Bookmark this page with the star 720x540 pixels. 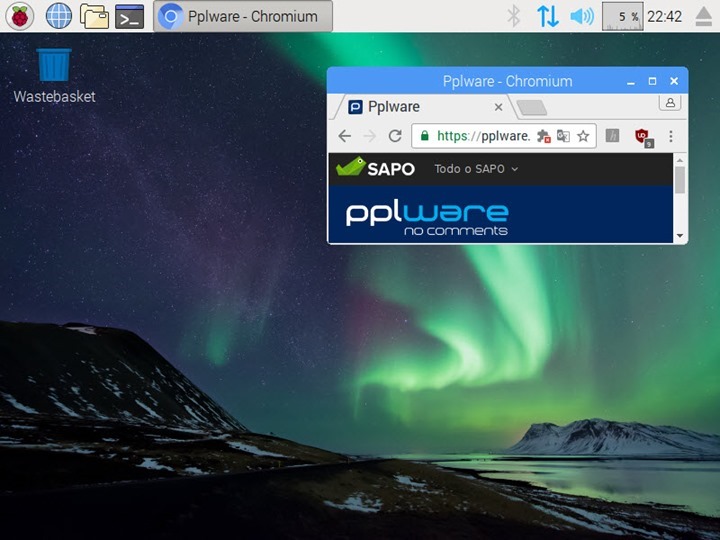click(x=583, y=136)
